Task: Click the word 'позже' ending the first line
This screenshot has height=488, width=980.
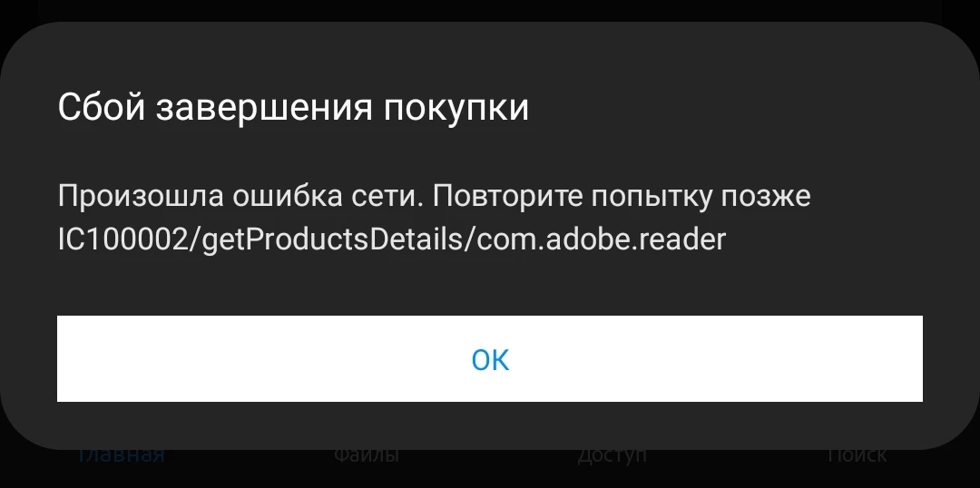Action: pos(766,198)
